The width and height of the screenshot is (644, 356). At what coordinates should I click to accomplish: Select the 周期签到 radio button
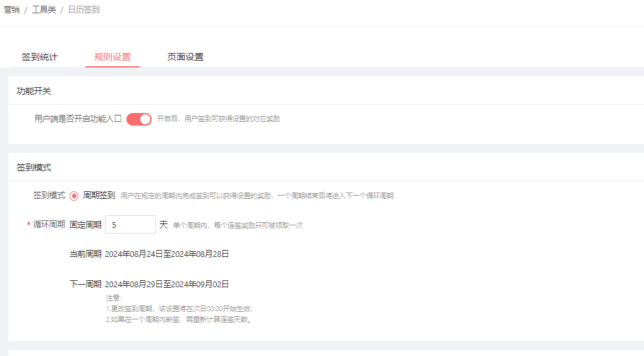pyautogui.click(x=74, y=196)
